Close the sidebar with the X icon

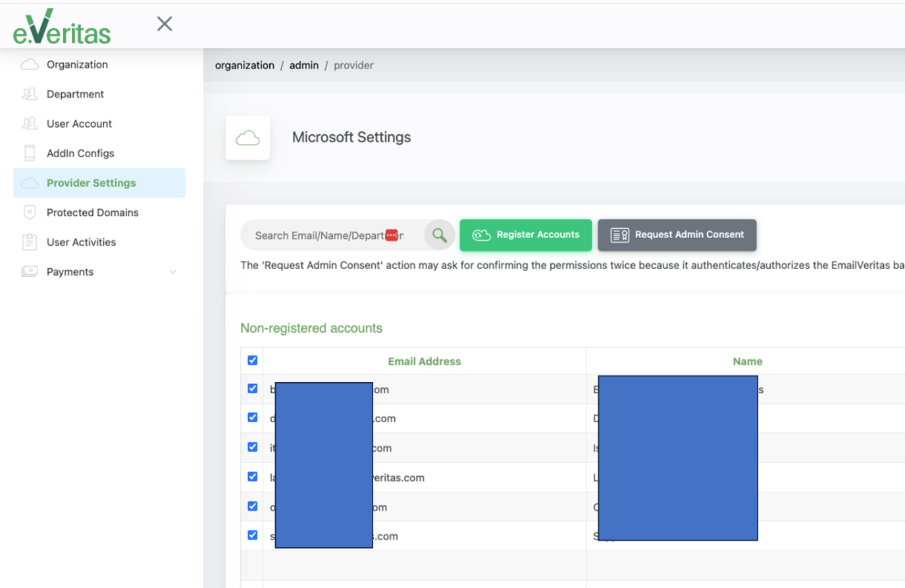(x=165, y=24)
